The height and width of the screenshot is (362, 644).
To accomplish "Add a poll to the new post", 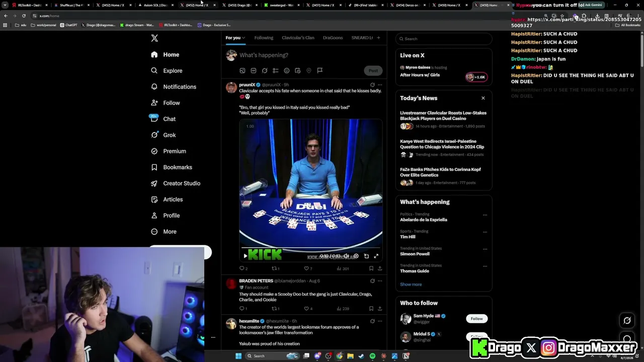I will point(276,70).
